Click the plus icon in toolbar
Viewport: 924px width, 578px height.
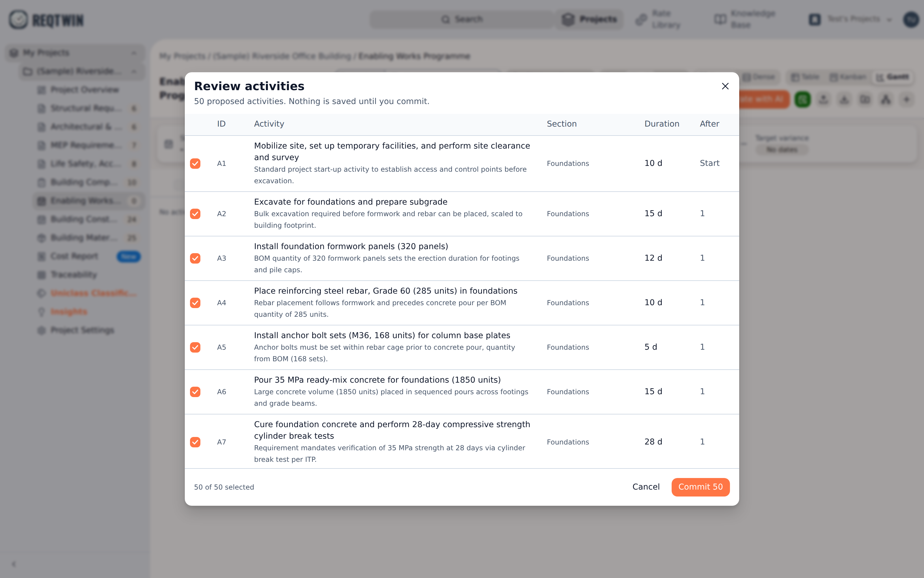(x=906, y=99)
